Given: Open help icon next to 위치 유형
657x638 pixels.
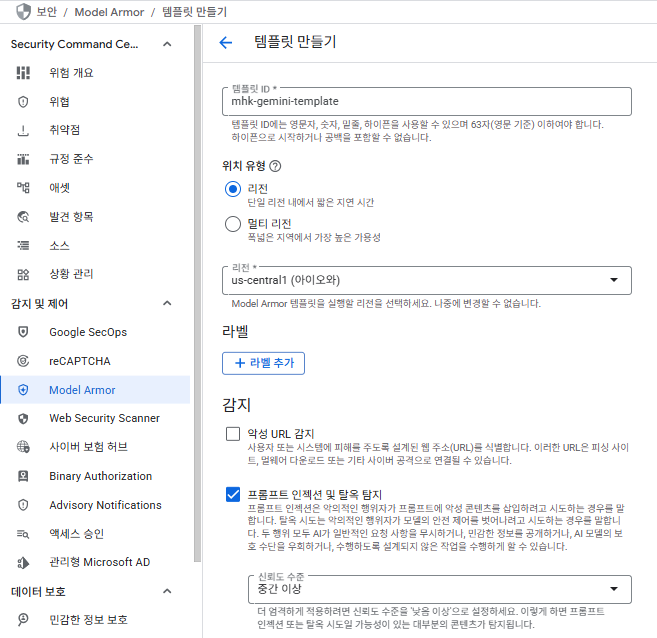Looking at the screenshot, I should pyautogui.click(x=275, y=166).
